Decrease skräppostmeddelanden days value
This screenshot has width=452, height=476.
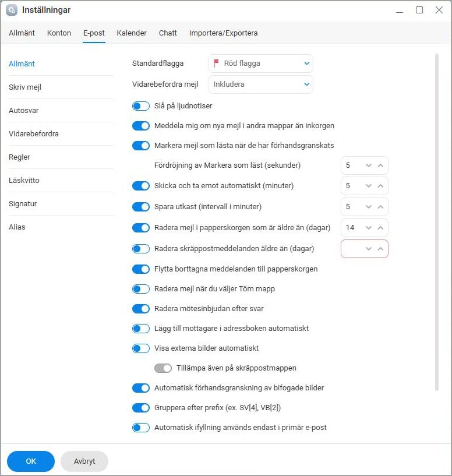pyautogui.click(x=369, y=249)
